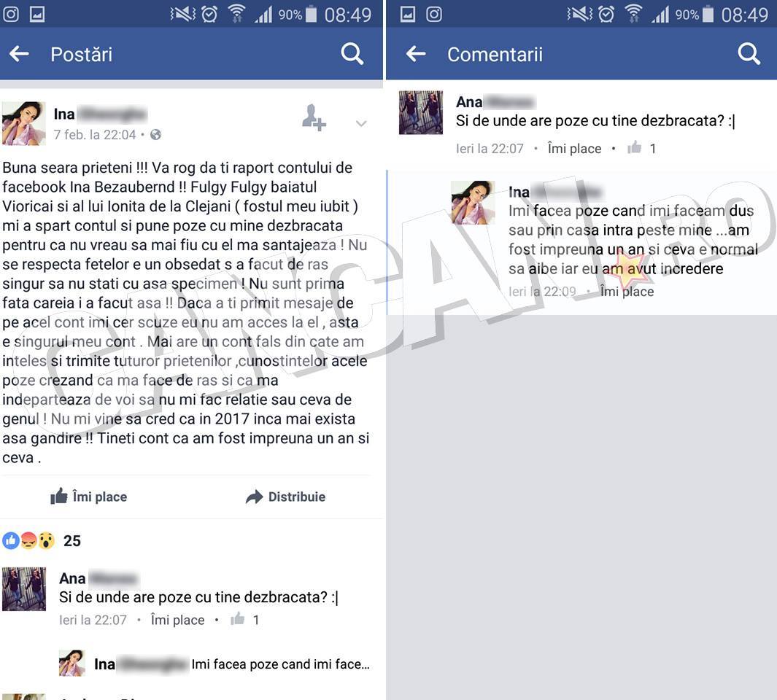The image size is (777, 700).
Task: Tap the add friend icon on Ina's post
Action: (314, 118)
